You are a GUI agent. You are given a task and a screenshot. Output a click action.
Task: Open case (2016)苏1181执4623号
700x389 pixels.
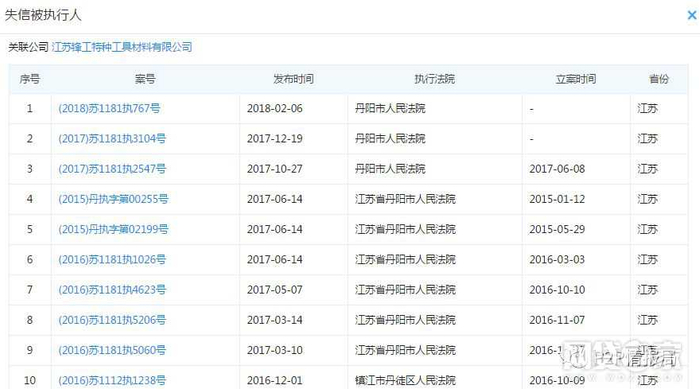(x=112, y=290)
